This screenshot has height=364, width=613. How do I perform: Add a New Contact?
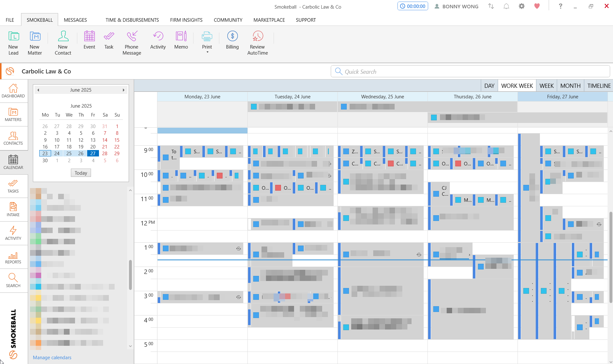point(63,43)
